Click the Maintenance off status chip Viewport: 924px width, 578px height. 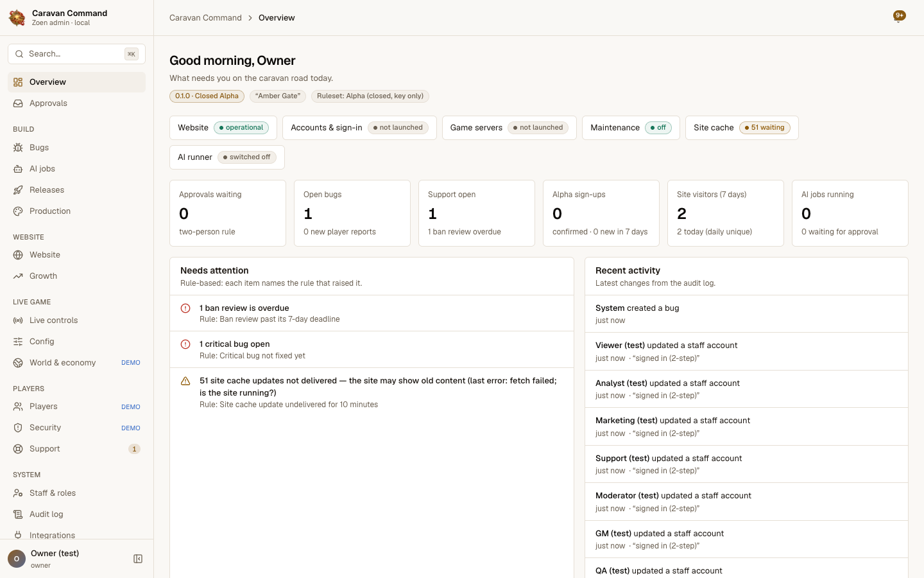pyautogui.click(x=631, y=128)
